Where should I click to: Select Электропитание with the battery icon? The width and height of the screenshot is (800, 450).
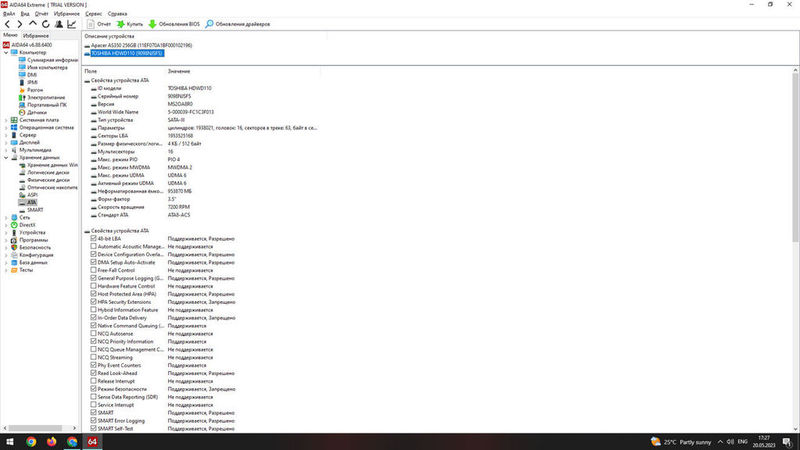46,97
